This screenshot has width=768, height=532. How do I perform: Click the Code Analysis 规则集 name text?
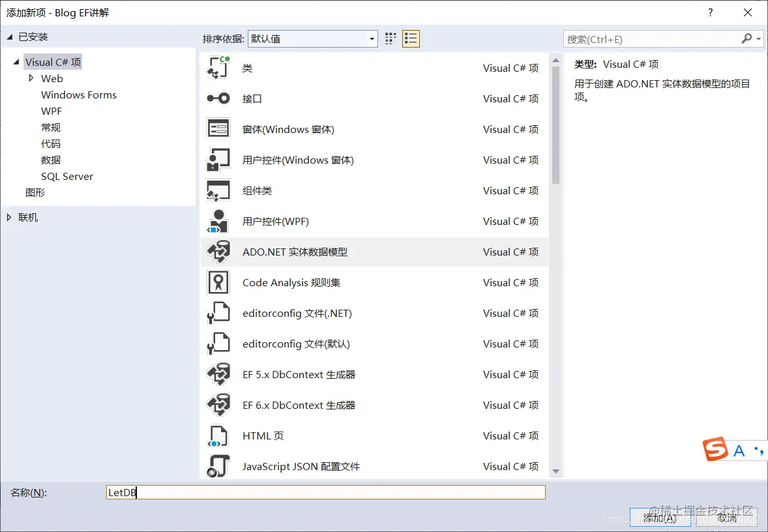(291, 283)
